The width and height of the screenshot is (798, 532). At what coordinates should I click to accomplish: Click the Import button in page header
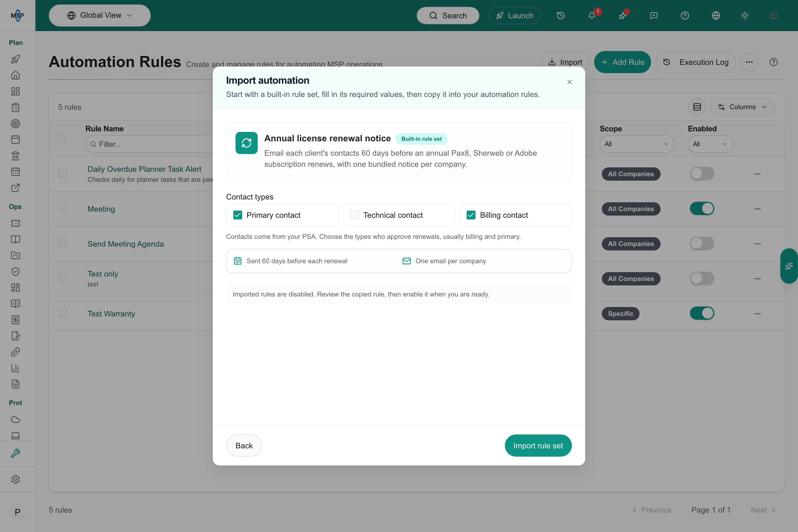pyautogui.click(x=565, y=62)
